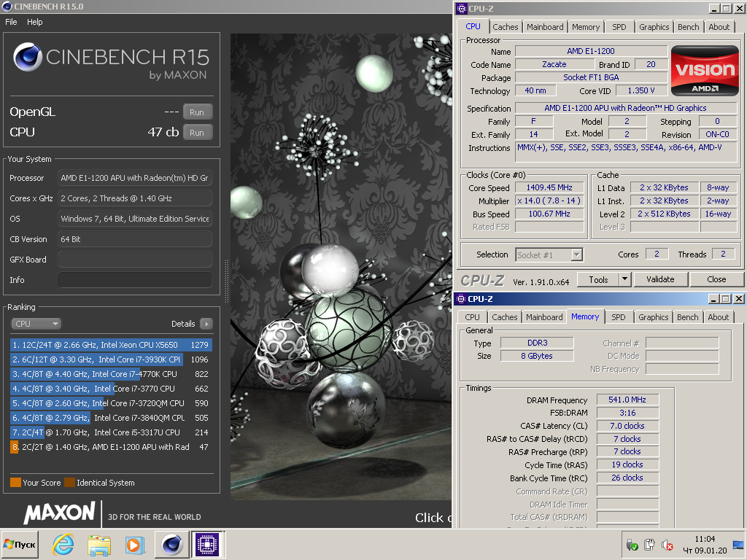The width and height of the screenshot is (747, 560).
Task: Switch to Mainboard tab in top CPU-Z window
Action: 545,27
